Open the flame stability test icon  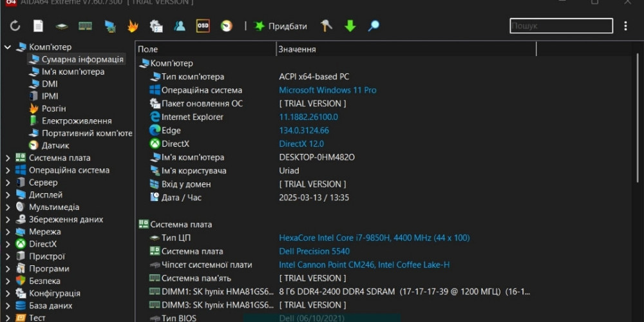[132, 26]
